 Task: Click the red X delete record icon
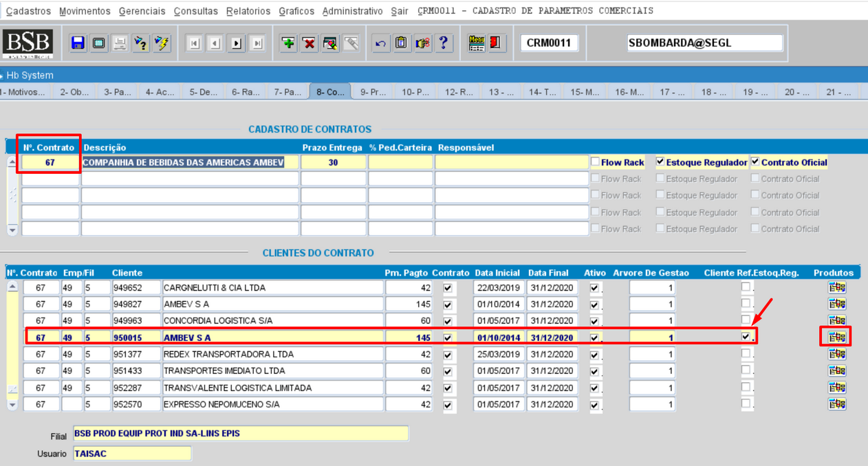coord(310,43)
